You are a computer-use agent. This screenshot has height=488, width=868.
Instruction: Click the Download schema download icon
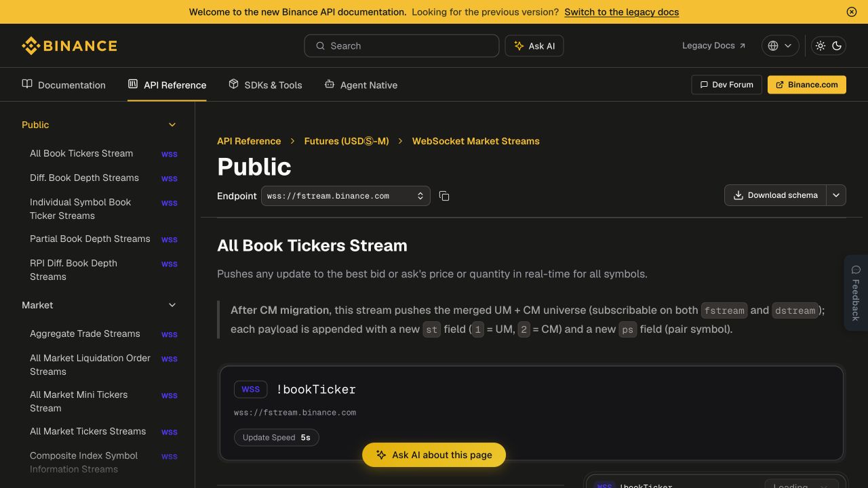tap(738, 195)
